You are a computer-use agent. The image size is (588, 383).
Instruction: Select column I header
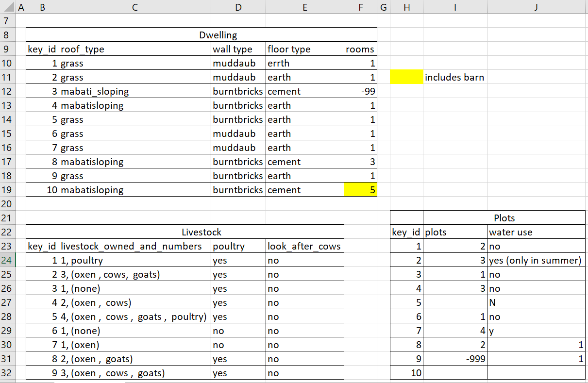tap(455, 7)
